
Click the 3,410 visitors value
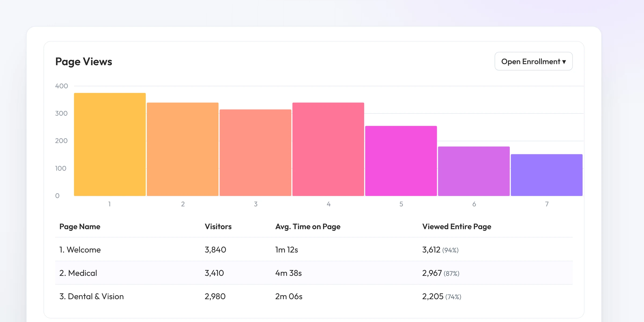pos(214,273)
